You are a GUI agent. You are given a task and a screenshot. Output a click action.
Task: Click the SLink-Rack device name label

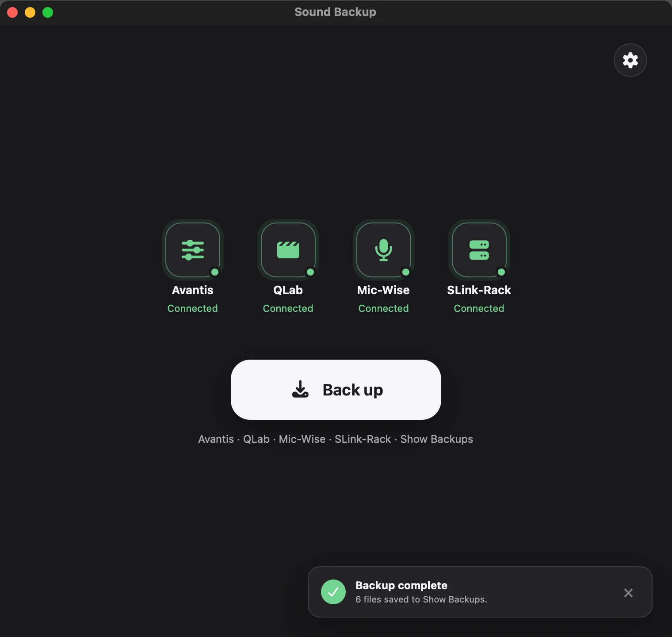479,290
